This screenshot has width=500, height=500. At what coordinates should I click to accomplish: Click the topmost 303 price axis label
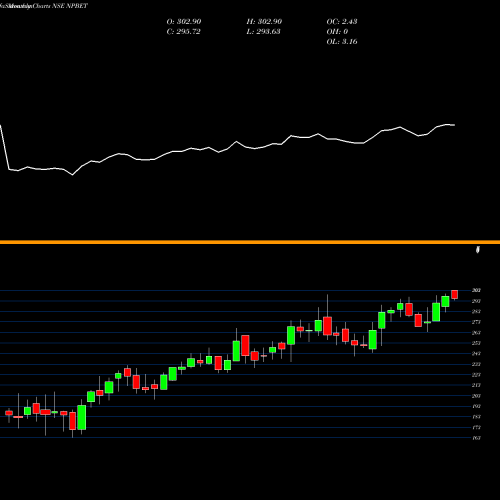click(476, 290)
